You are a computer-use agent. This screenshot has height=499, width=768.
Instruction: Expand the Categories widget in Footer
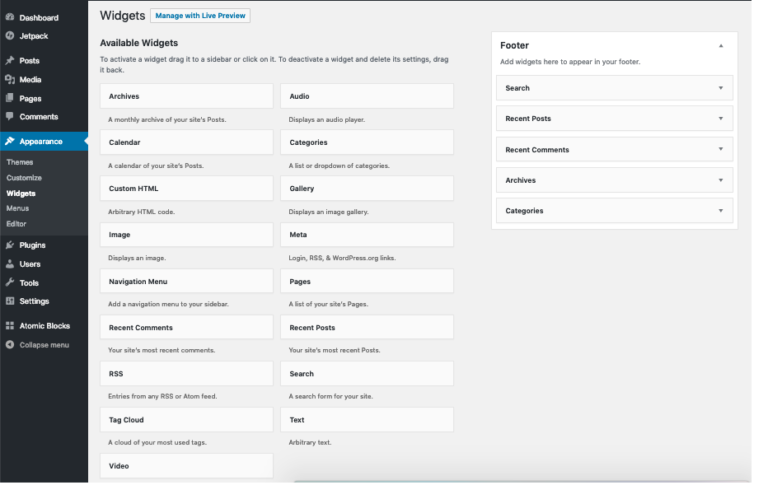pyautogui.click(x=720, y=211)
